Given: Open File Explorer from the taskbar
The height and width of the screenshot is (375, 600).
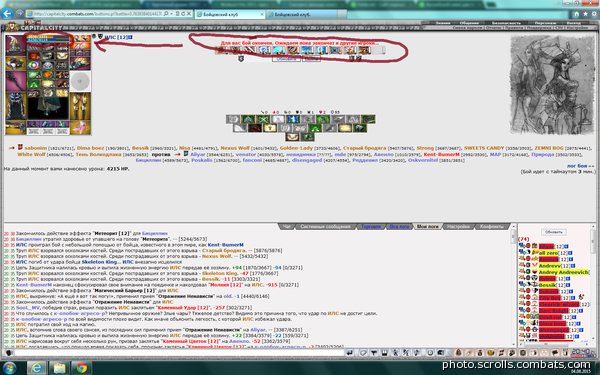Looking at the screenshot, I should (59, 368).
